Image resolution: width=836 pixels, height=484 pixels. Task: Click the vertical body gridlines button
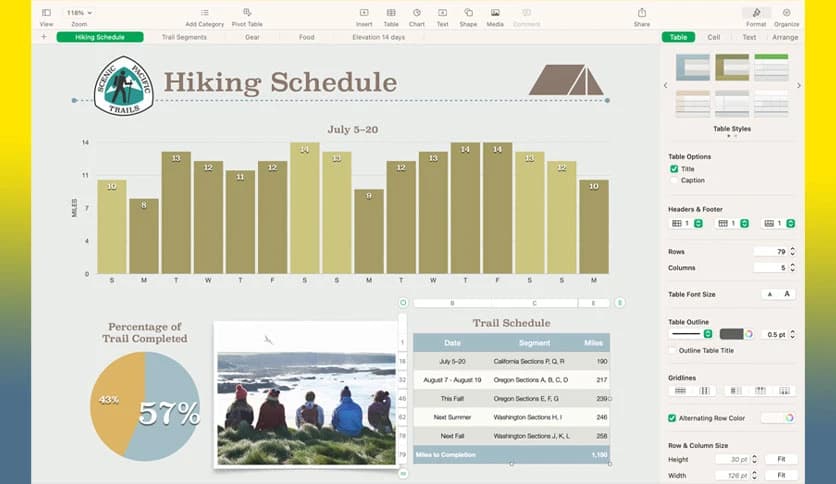(x=704, y=391)
